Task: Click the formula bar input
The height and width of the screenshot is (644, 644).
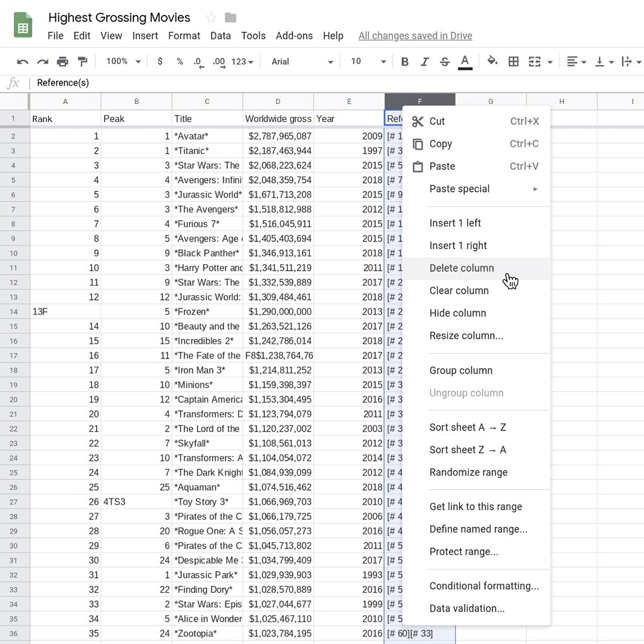Action: (x=337, y=83)
